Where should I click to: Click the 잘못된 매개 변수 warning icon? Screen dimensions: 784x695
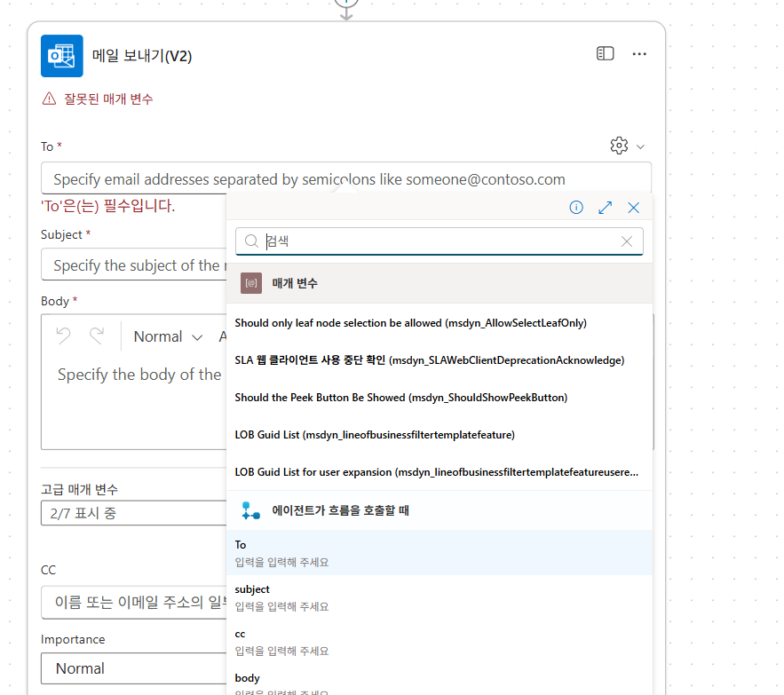[x=49, y=99]
